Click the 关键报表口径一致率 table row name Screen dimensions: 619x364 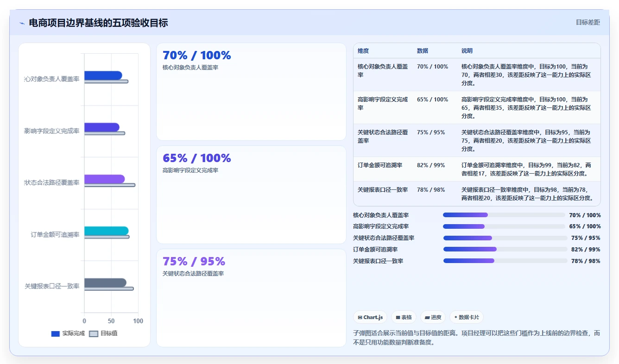383,190
